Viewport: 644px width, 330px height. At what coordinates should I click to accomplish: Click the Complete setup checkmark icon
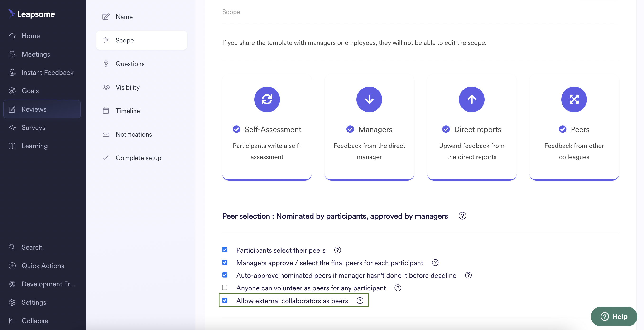click(106, 158)
